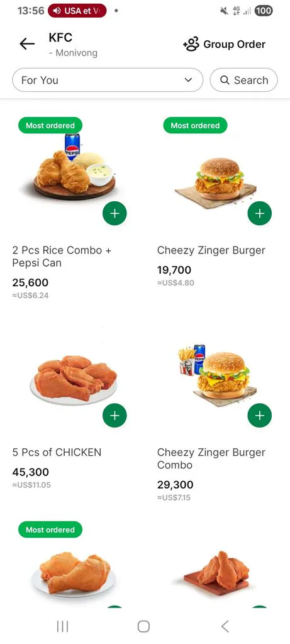Add 2 Pcs Rice Combo to cart
This screenshot has width=290, height=644.
tap(114, 214)
